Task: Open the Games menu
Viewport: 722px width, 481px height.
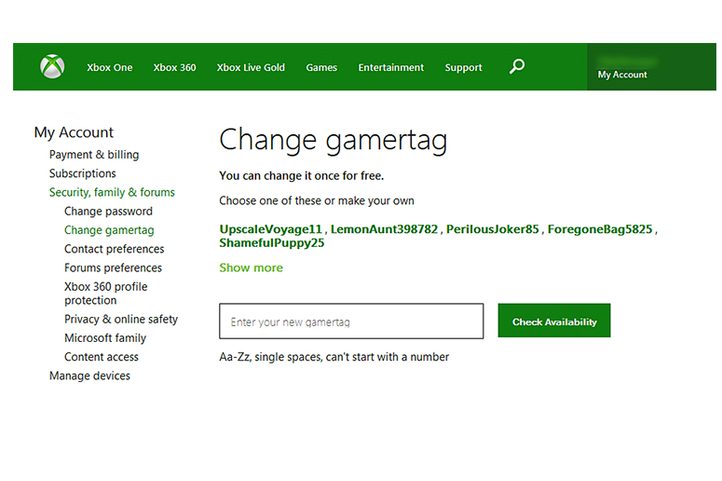Action: click(x=321, y=67)
